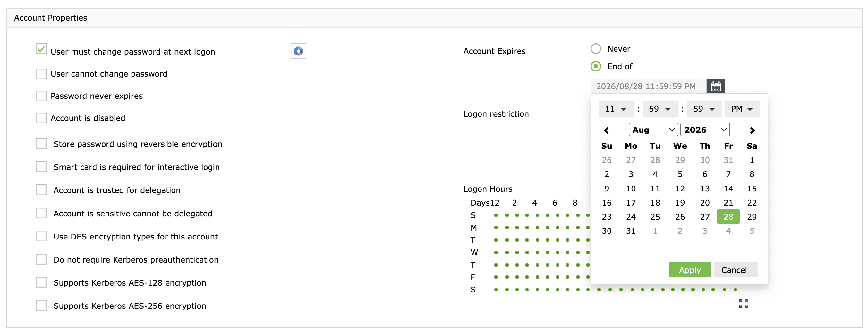Pick grayed July 26 in calendar
The width and height of the screenshot is (868, 336).
tap(607, 160)
